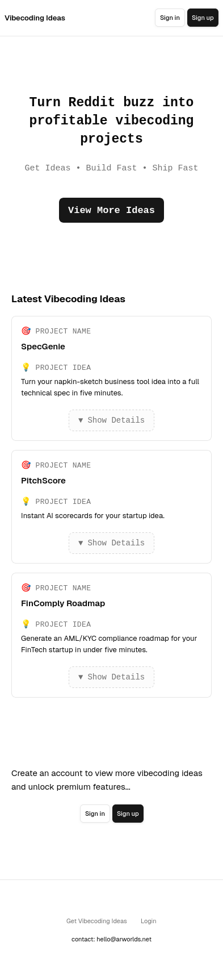Viewport: 223px width, 980px height.
Task: Open the Get Vibecoding Ideas footer link
Action: click(x=96, y=921)
